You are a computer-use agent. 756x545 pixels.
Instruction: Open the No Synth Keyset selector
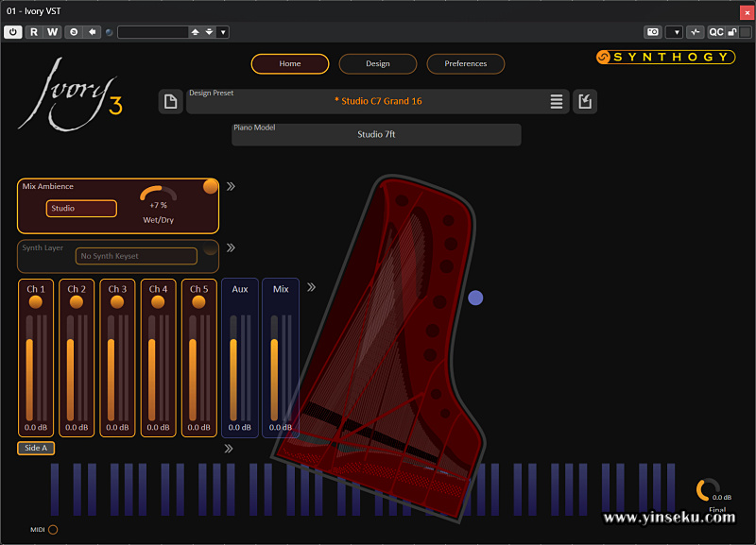(x=136, y=256)
